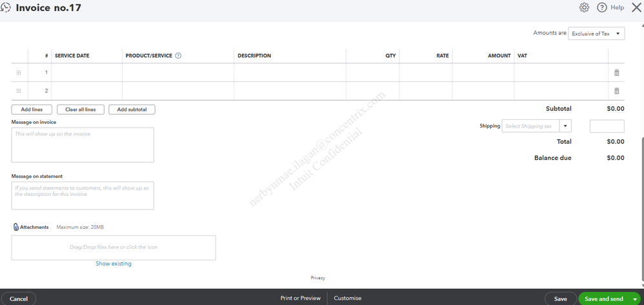Viewport: 644px width, 305px height.
Task: Grab the drag handle of line 1
Action: point(19,73)
